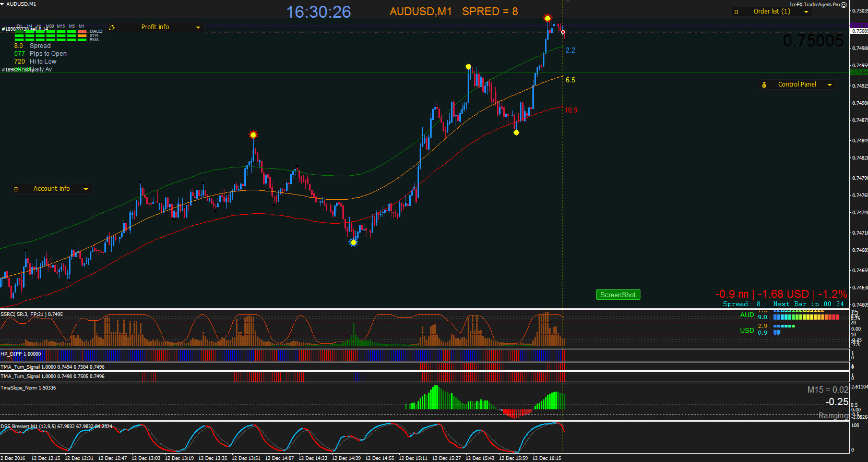Click the Order list (1) label

772,11
